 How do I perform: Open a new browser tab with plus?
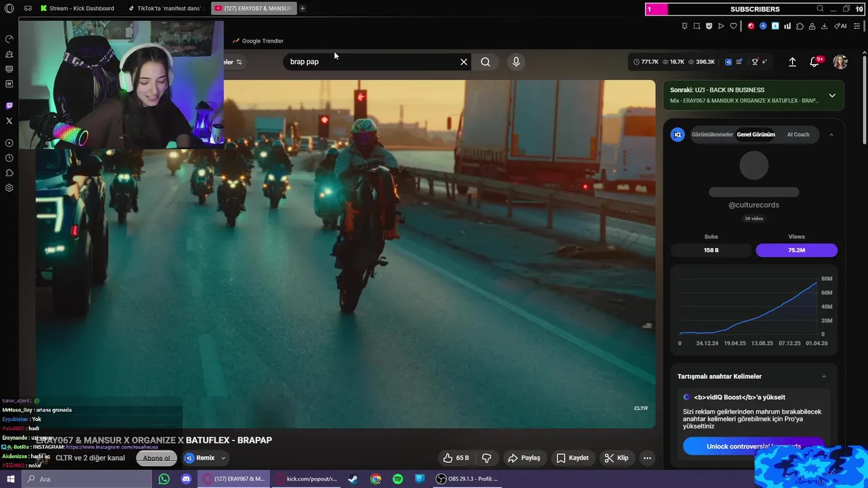(302, 8)
